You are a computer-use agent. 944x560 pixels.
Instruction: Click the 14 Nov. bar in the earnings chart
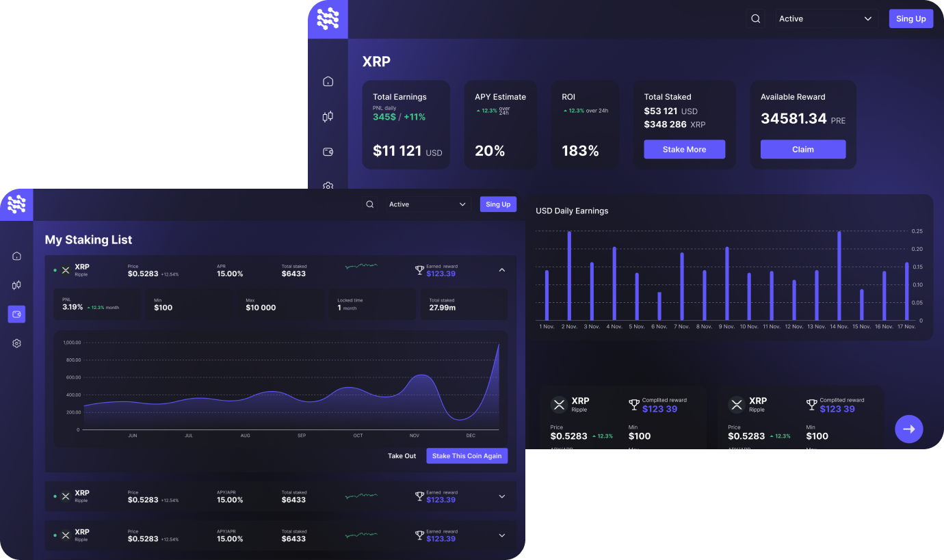click(839, 276)
